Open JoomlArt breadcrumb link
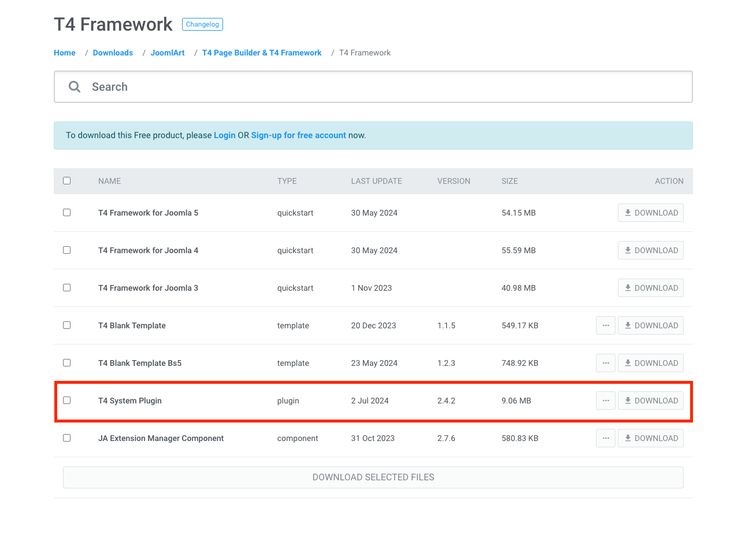The image size is (756, 541). click(168, 53)
